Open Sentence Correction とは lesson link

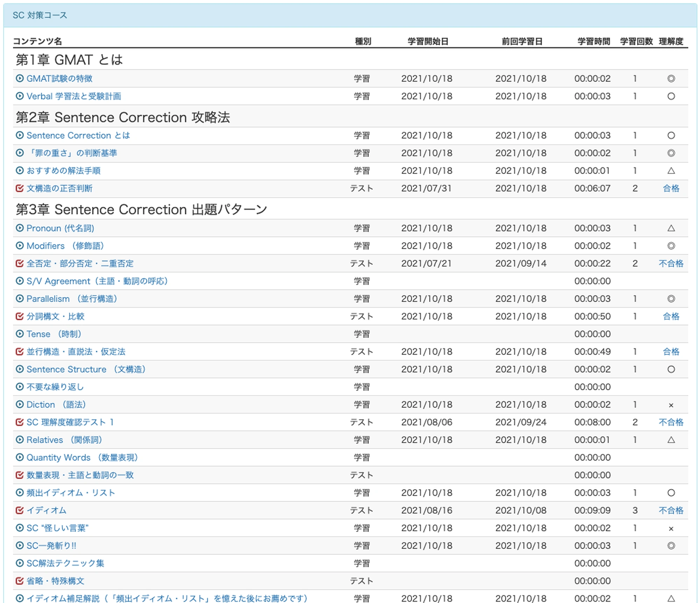[78, 135]
